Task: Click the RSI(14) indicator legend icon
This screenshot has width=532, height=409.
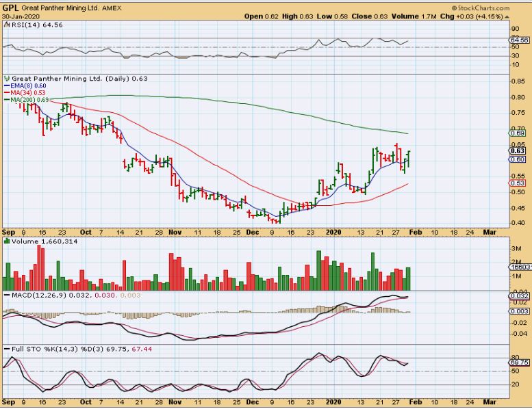Action: 7,25
